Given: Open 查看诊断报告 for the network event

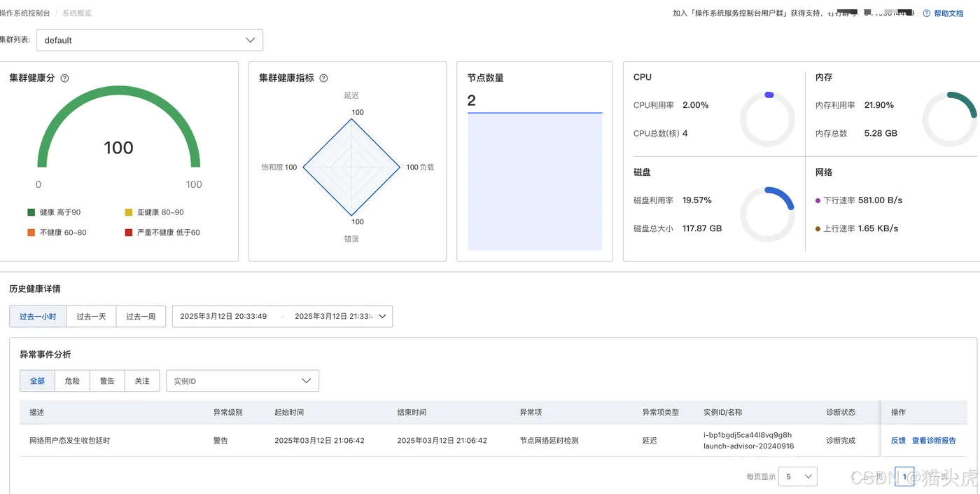Looking at the screenshot, I should 934,441.
